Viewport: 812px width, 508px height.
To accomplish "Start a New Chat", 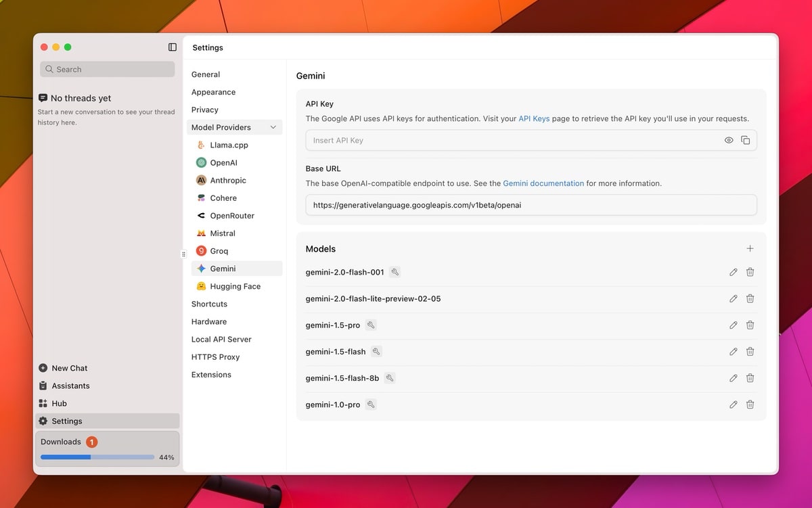I will (x=69, y=368).
